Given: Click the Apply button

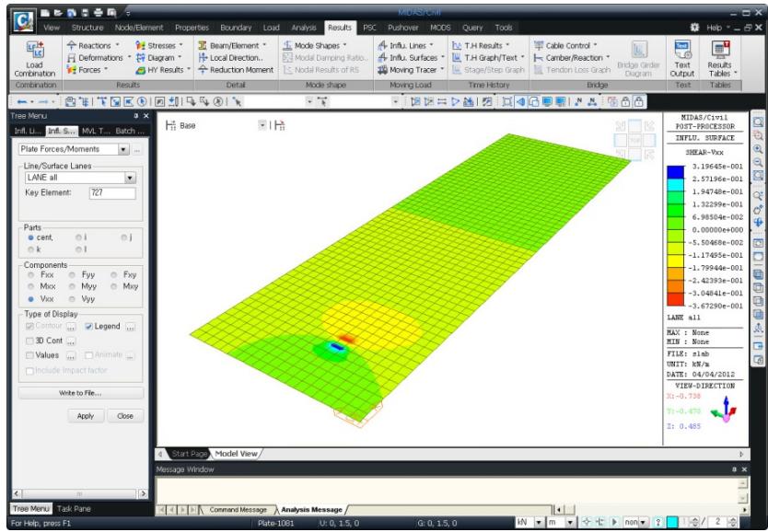Looking at the screenshot, I should (86, 416).
